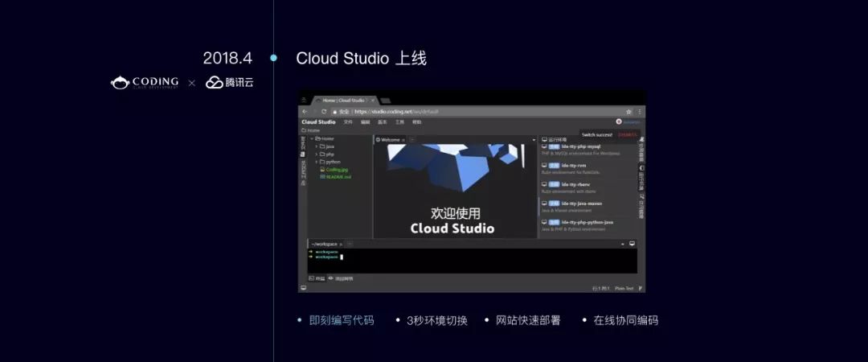Select the eye-icon bottom panel tab
The height and width of the screenshot is (362, 868).
341,278
